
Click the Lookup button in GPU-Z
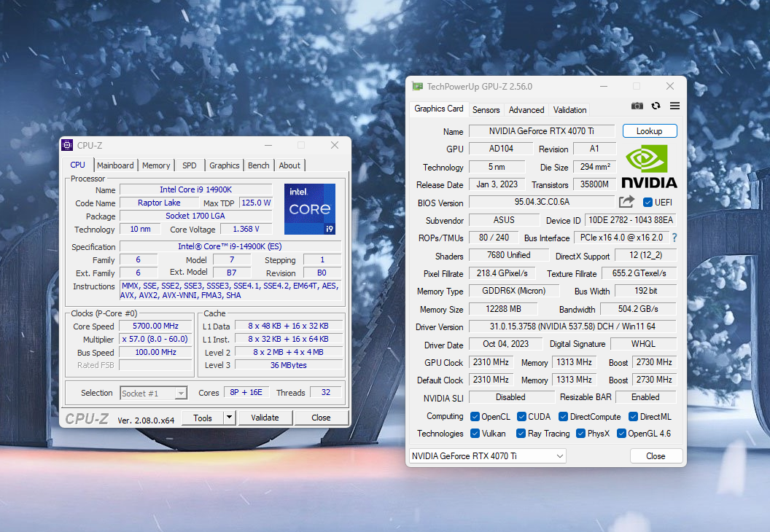pos(650,131)
